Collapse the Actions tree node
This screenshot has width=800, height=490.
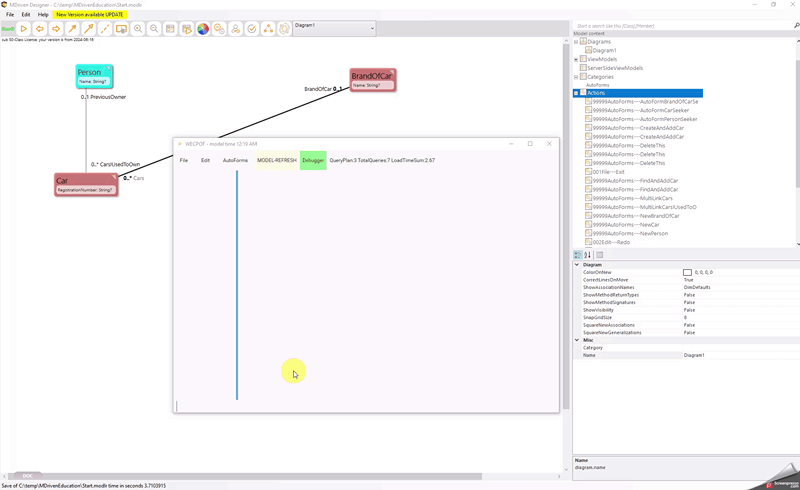tap(577, 93)
